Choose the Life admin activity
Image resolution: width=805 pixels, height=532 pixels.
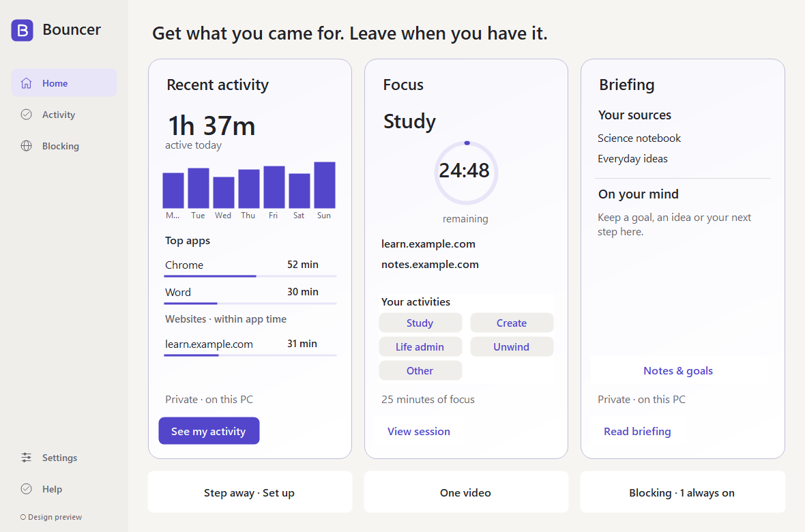[x=420, y=346]
